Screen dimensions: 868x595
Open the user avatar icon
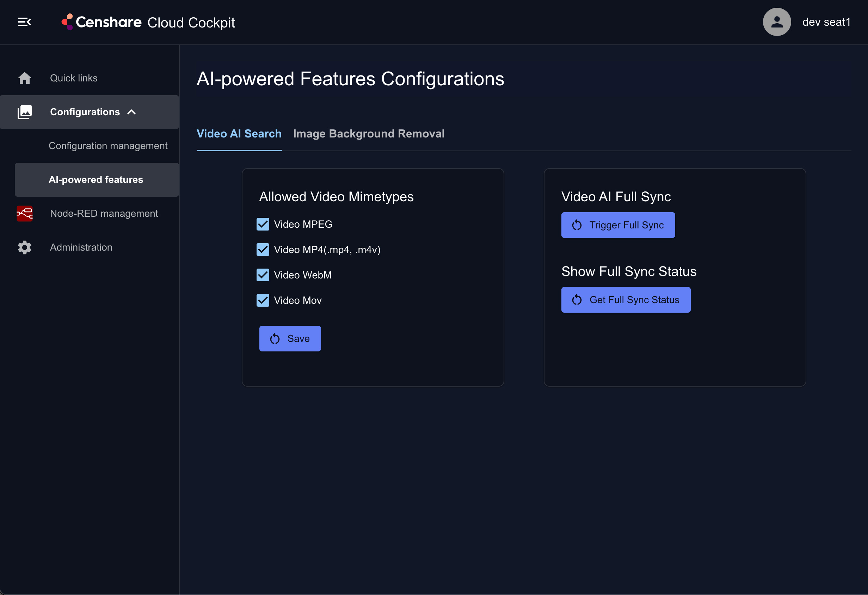tap(776, 22)
